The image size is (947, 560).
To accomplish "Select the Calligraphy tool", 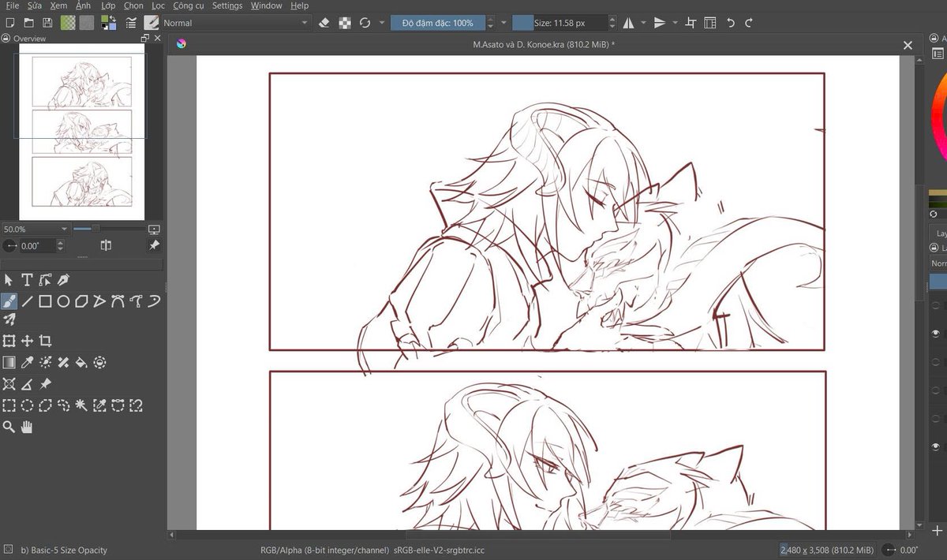I will point(63,279).
